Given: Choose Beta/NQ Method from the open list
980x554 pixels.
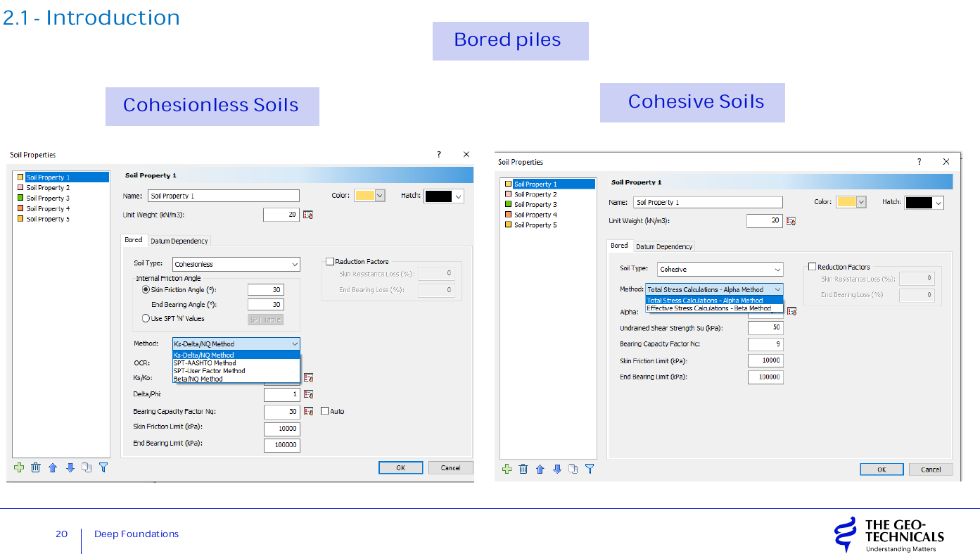Looking at the screenshot, I should point(198,379).
